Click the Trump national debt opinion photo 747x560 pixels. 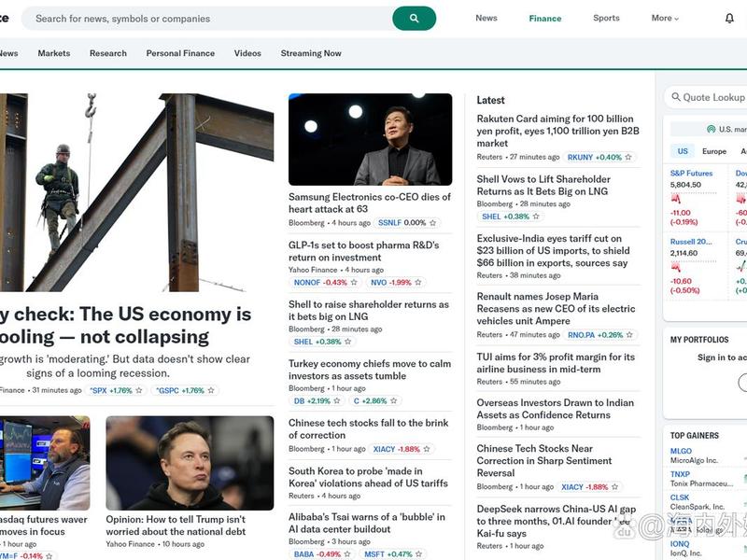point(190,463)
